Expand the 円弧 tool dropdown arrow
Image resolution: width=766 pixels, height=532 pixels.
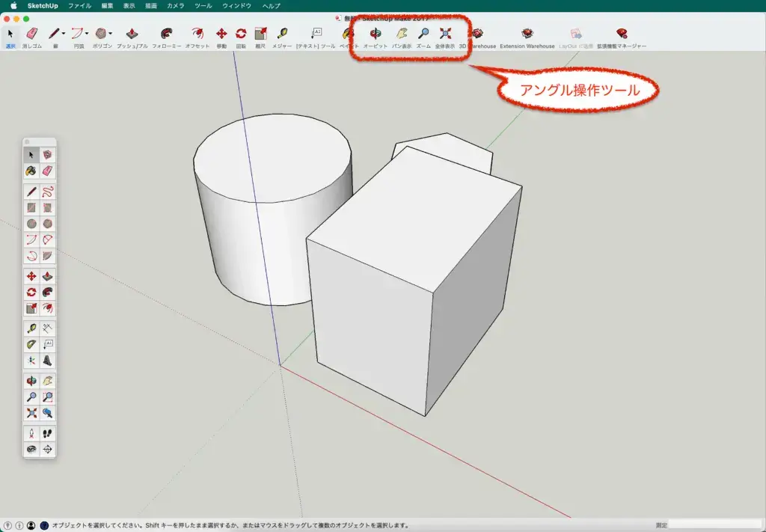click(x=87, y=34)
